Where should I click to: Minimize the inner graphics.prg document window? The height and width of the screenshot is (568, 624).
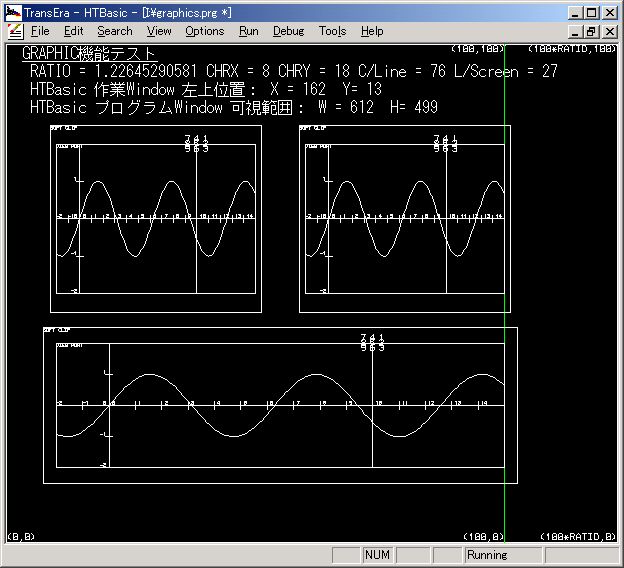click(574, 31)
